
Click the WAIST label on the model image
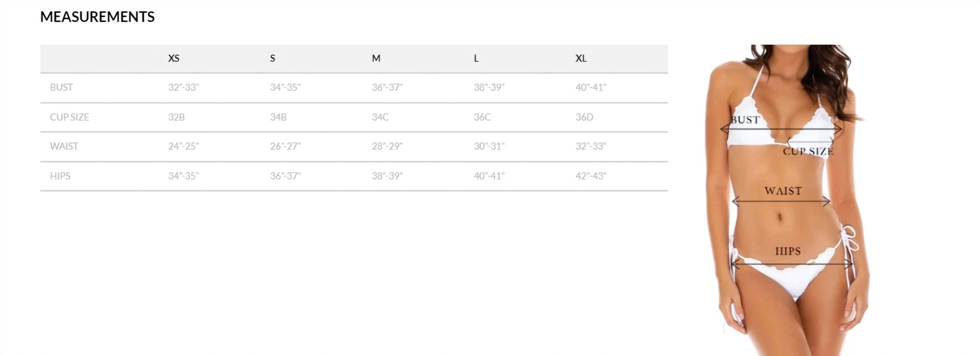pyautogui.click(x=783, y=191)
